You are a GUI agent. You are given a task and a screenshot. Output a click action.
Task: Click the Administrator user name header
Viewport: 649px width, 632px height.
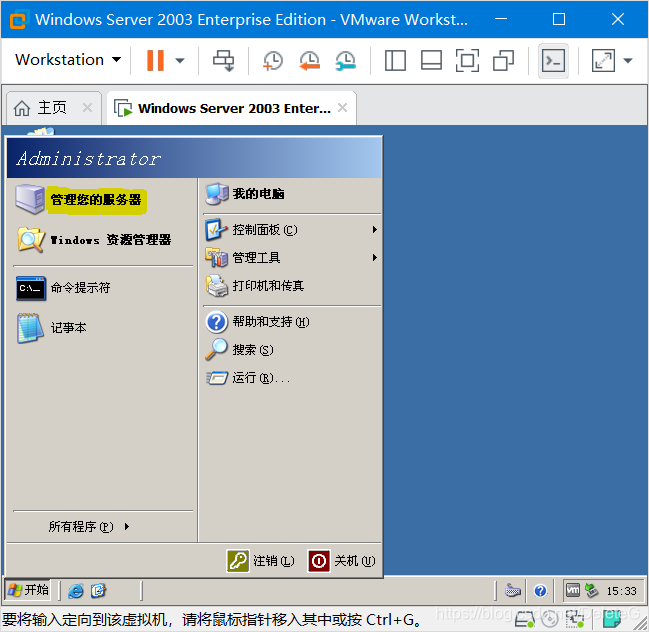coord(89,159)
